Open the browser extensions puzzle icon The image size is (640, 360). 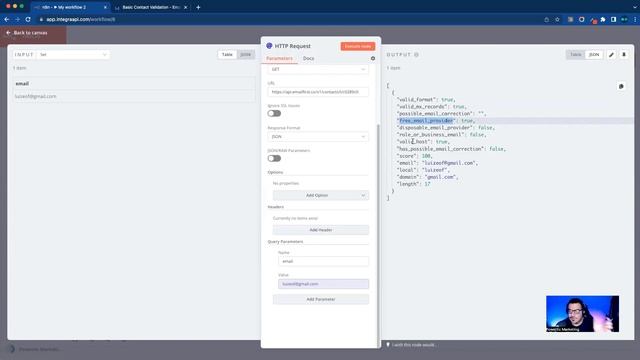coord(603,19)
